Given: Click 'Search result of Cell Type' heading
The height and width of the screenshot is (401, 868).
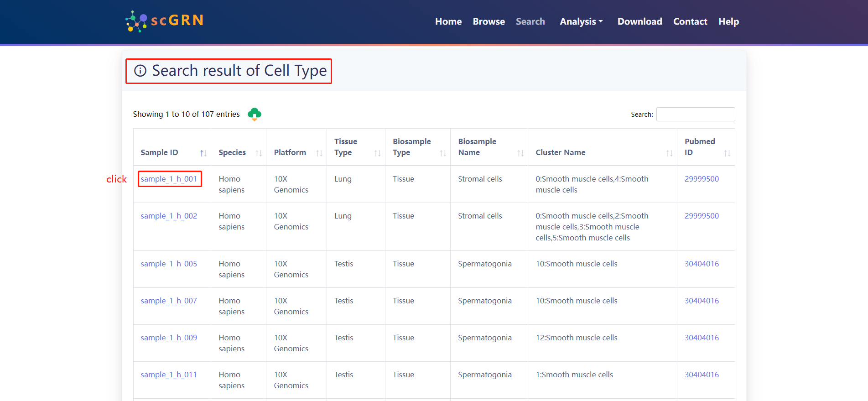Looking at the screenshot, I should (239, 71).
